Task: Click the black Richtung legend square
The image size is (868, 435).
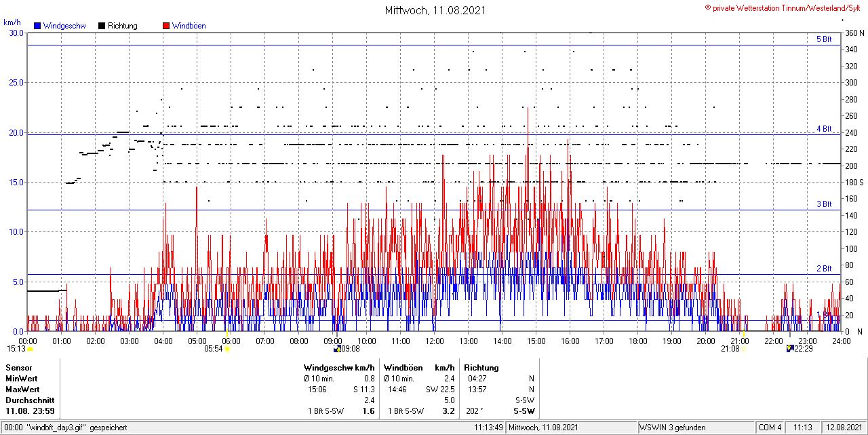Action: point(102,26)
